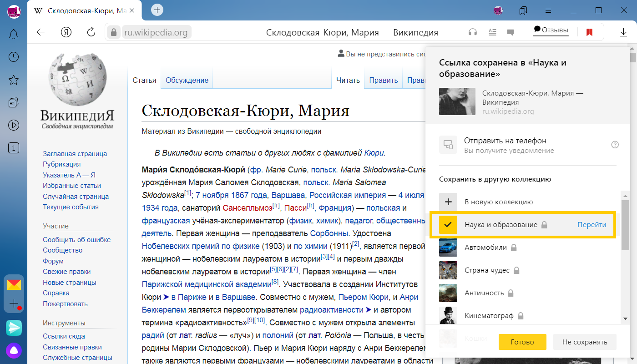Open browsing history clock icon
Screen dimensions: 637x364
[x=14, y=57]
